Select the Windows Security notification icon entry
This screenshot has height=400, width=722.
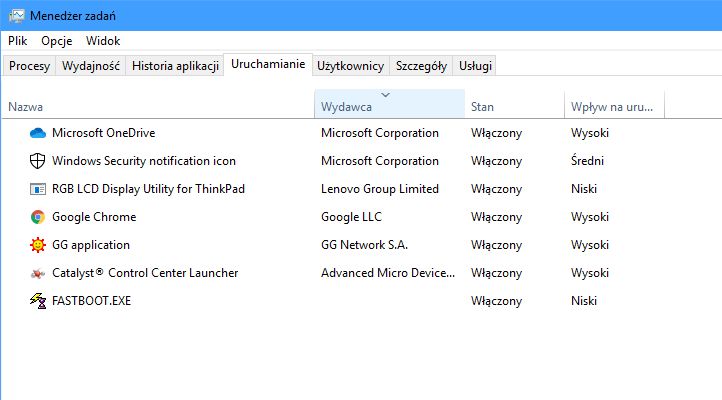(x=144, y=161)
